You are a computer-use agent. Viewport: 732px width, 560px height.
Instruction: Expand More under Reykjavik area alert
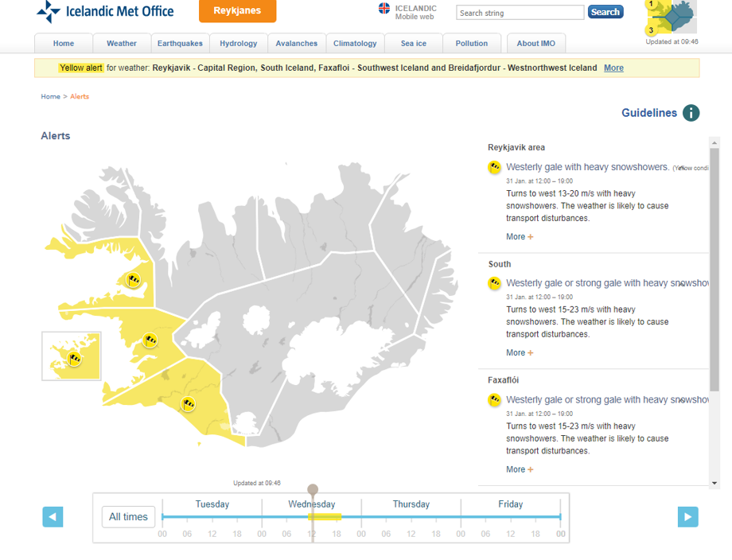520,236
